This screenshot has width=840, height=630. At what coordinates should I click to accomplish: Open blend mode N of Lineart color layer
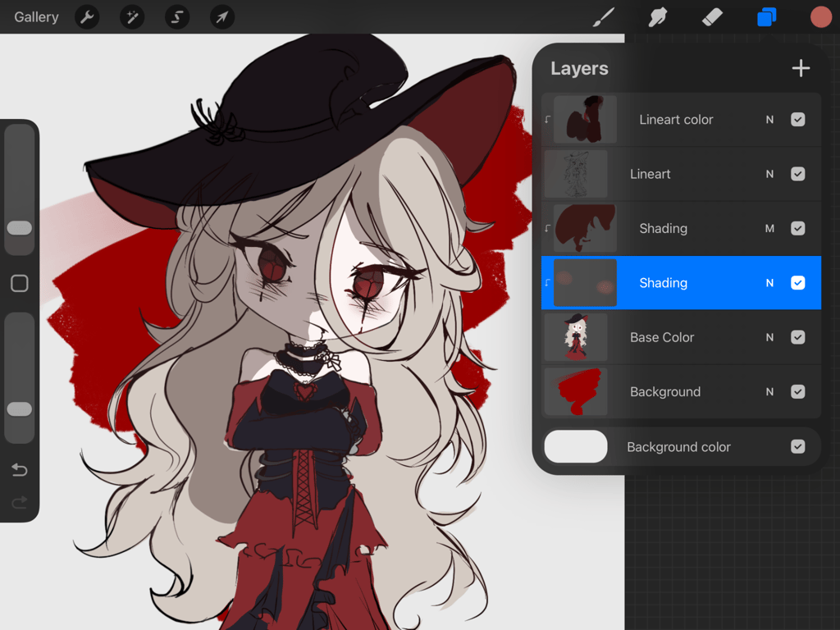coord(769,120)
